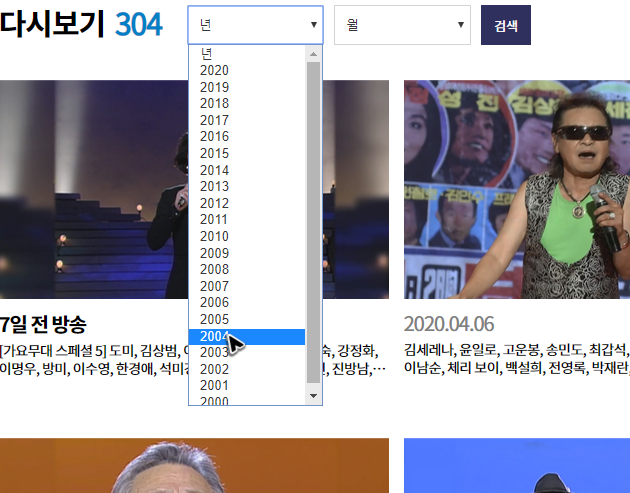Click the 다시보기 304 heading
This screenshot has height=493, width=630.
click(x=81, y=24)
